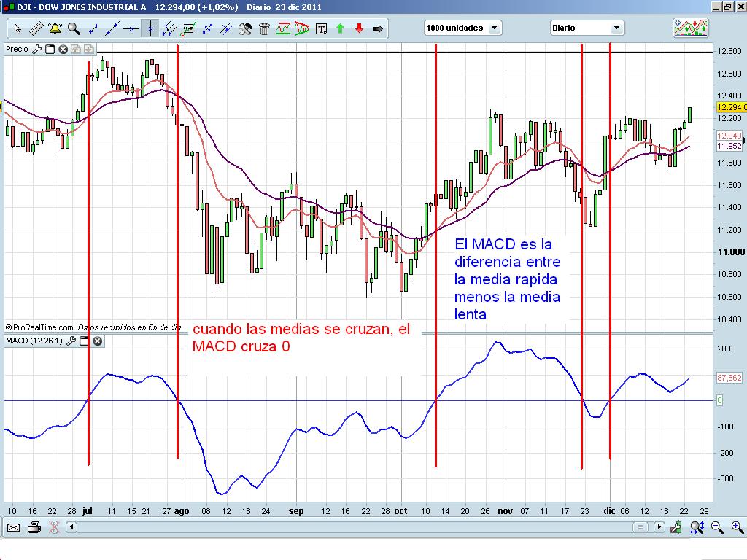Image resolution: width=747 pixels, height=560 pixels.
Task: Choose the short segment drawing tool
Action: [94, 28]
